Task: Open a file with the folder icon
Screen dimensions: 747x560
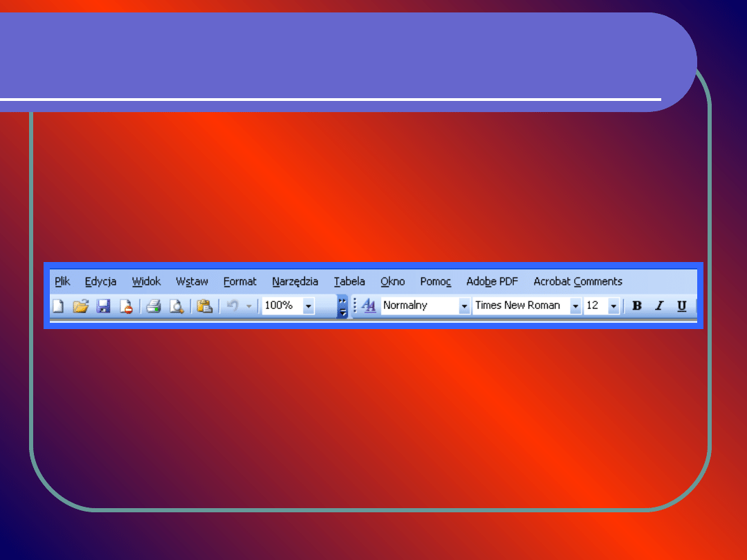Action: pos(80,306)
